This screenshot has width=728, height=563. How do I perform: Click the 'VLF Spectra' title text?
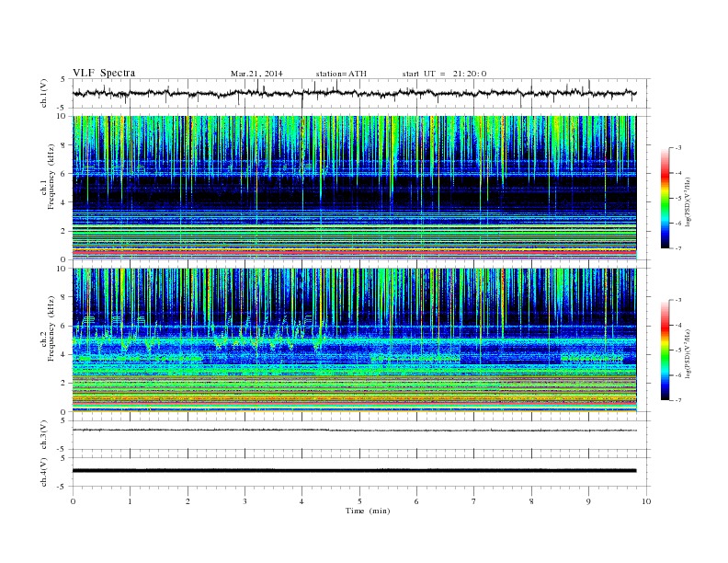[x=104, y=73]
